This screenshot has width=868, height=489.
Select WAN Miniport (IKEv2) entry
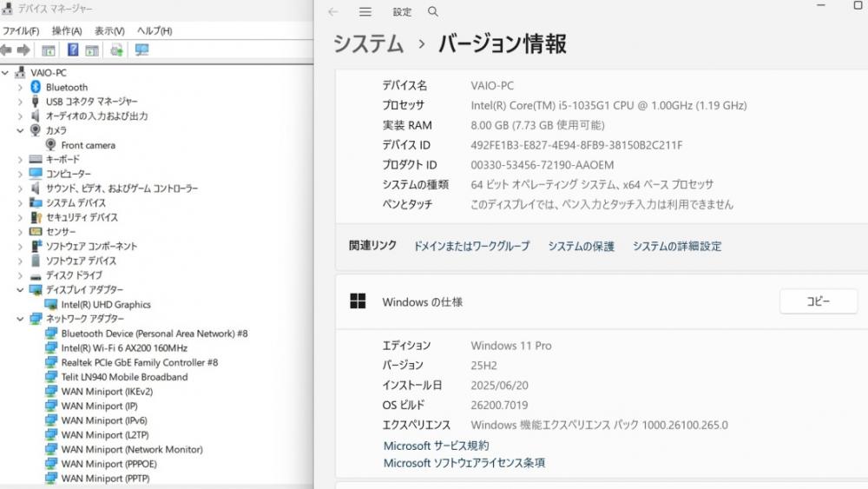(107, 392)
